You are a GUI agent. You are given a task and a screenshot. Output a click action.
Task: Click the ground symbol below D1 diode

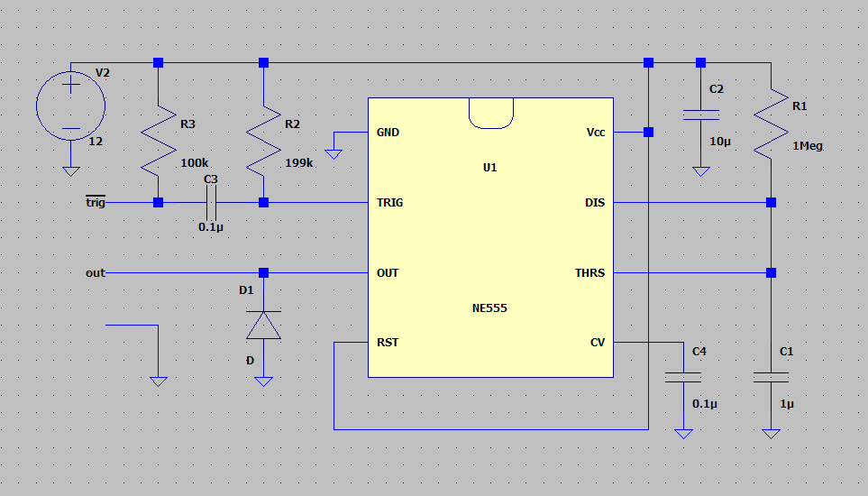click(263, 381)
